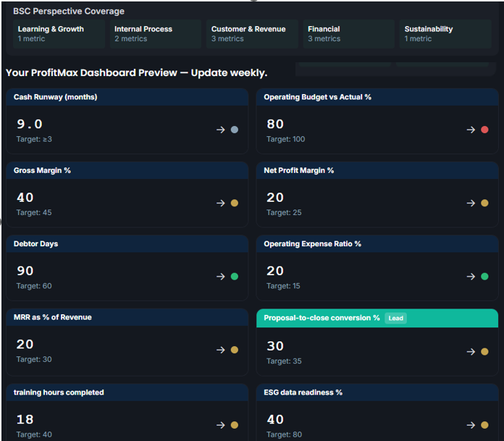Click the 'Target: 25' text
The width and height of the screenshot is (504, 441).
pos(284,212)
